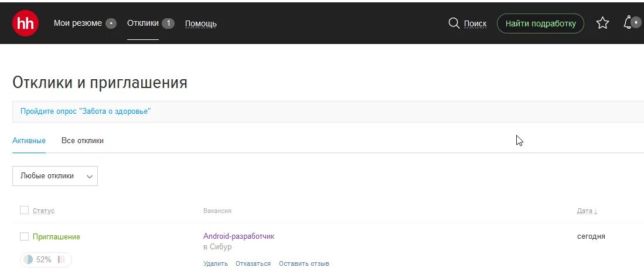Click the 52% percentage value

(43, 259)
